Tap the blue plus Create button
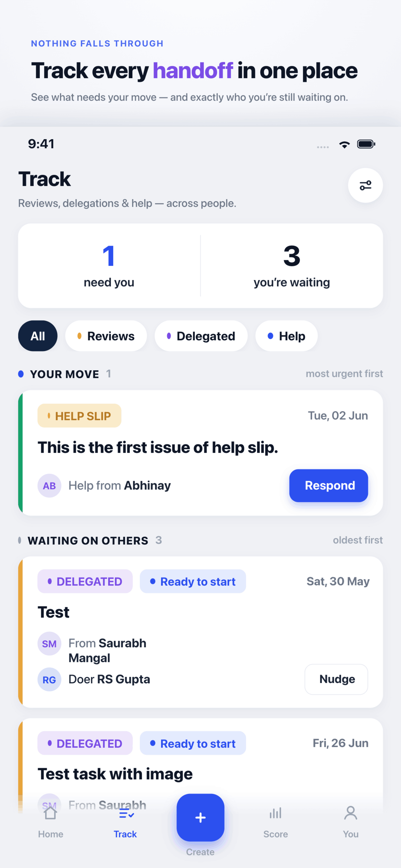Screen dimensions: 401x868 click(200, 817)
